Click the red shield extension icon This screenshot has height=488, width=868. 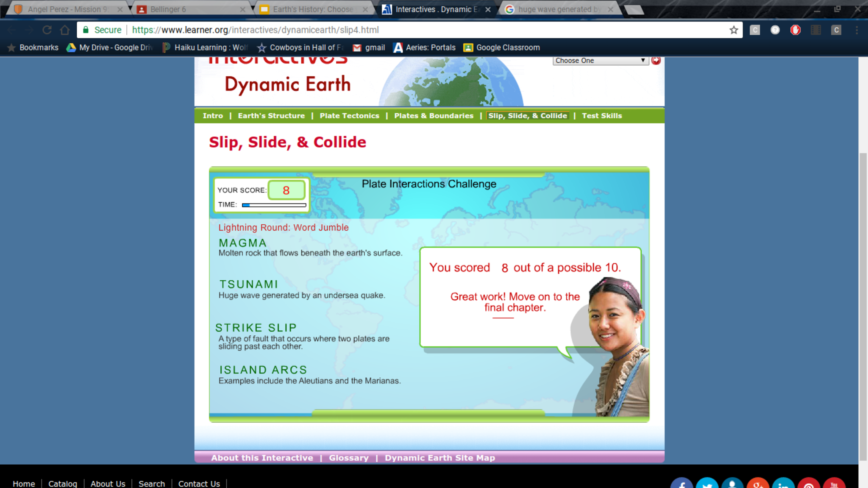point(795,30)
